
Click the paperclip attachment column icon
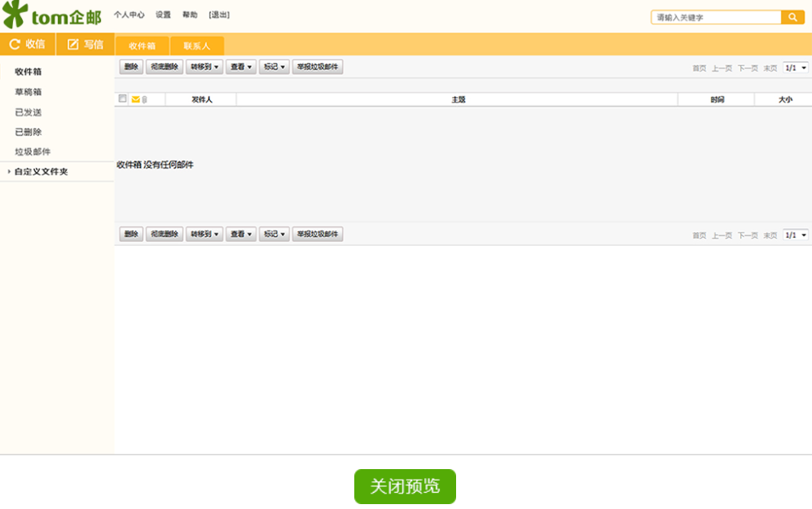point(144,99)
